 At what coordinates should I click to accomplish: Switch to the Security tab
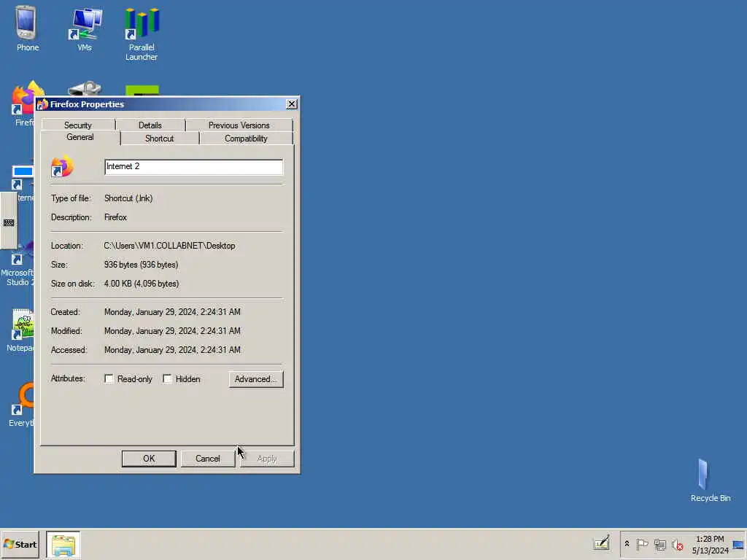coord(77,125)
